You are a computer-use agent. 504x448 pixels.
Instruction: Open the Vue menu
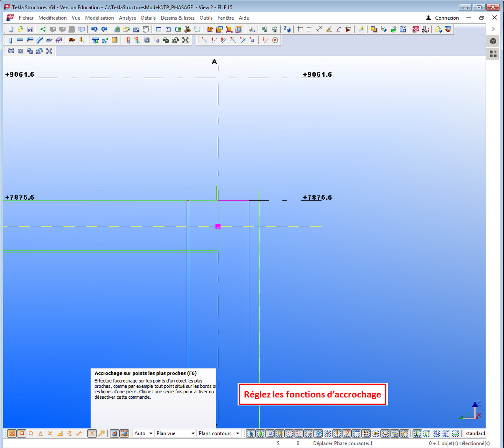point(76,18)
